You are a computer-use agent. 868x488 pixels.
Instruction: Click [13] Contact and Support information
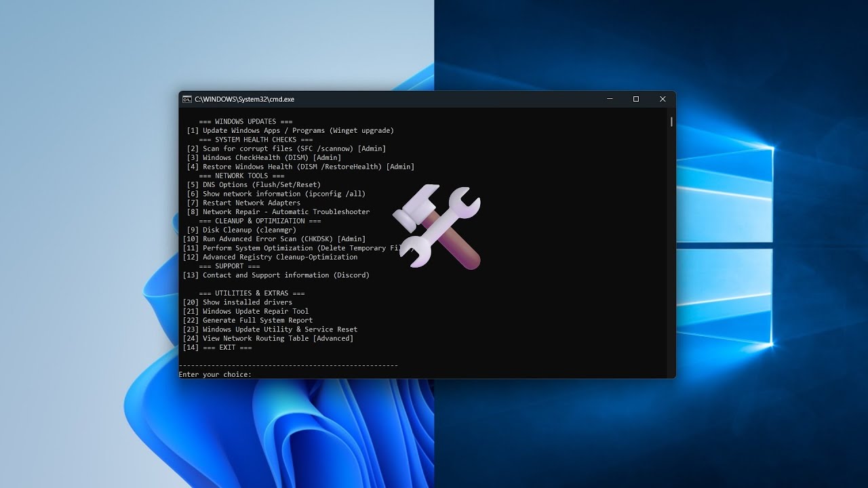coord(276,275)
